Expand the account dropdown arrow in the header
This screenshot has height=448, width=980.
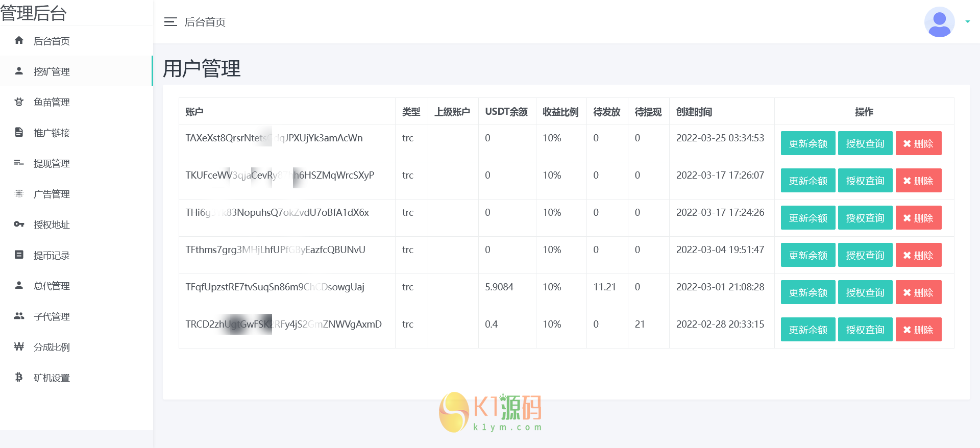pyautogui.click(x=968, y=22)
